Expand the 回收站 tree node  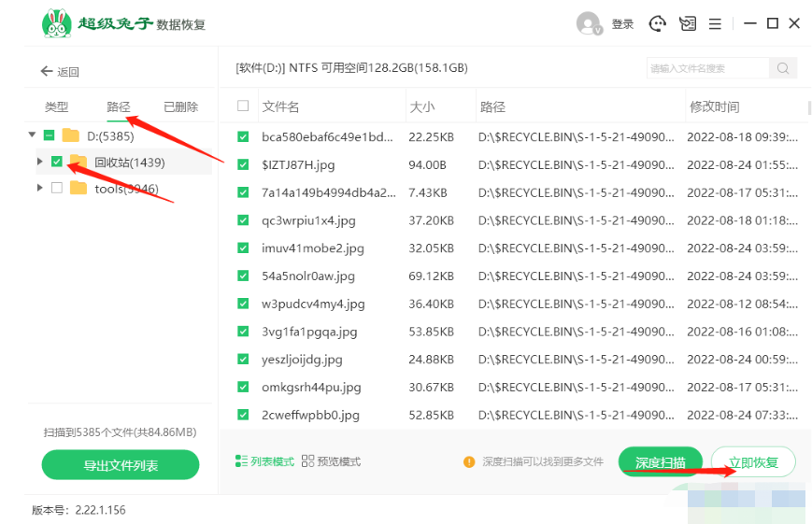39,163
